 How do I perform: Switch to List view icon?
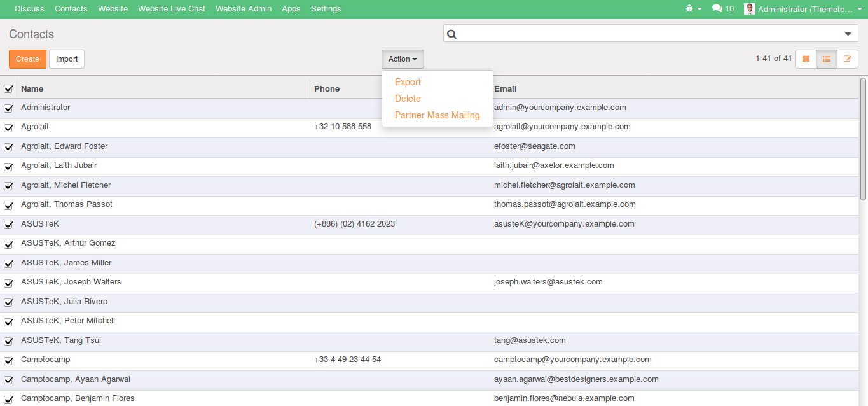827,59
